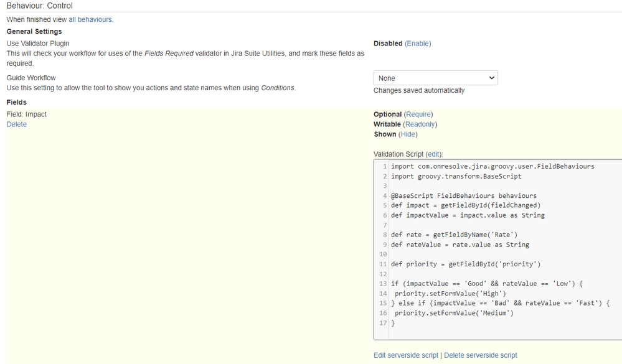
Task: Enable the Validator Plugin
Action: (418, 44)
